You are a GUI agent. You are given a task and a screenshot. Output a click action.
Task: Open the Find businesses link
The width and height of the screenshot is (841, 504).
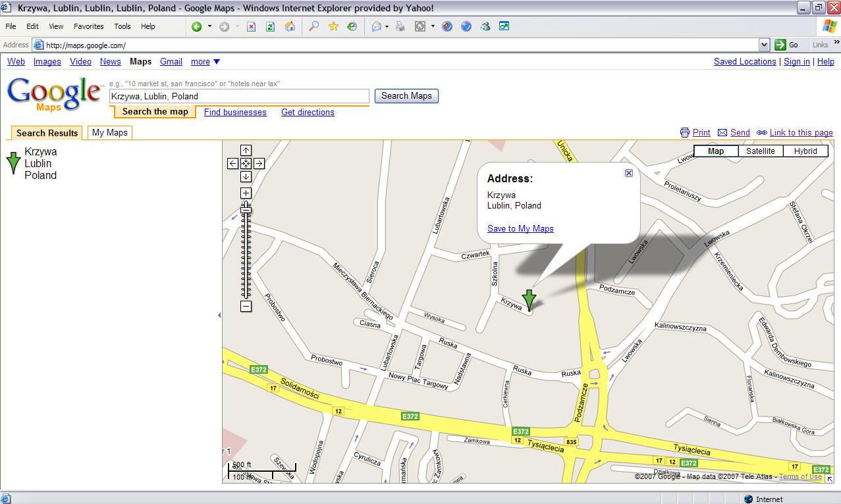coord(235,113)
